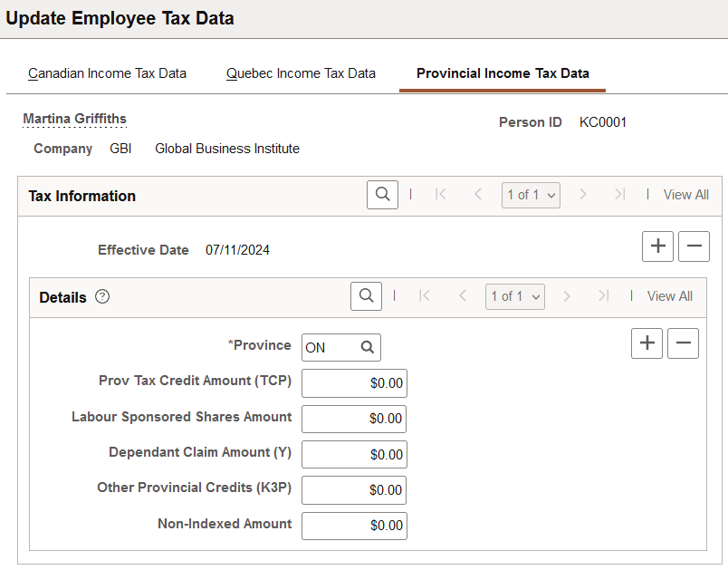Delete the current Details row
This screenshot has width=728, height=570.
(683, 343)
